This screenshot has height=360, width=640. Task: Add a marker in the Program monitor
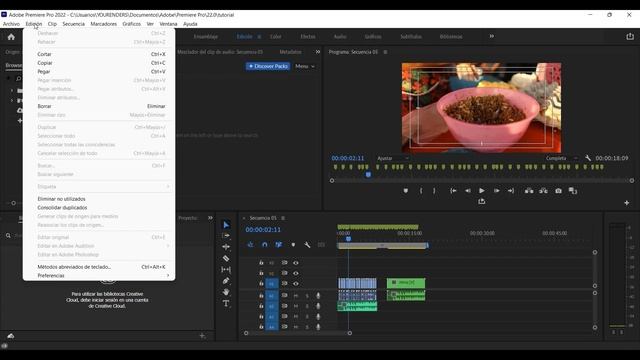405,191
